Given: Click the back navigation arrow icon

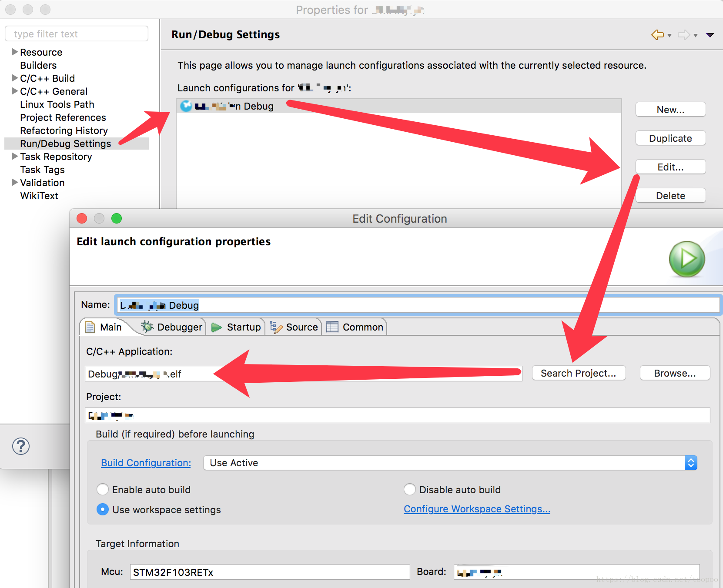Looking at the screenshot, I should [x=657, y=35].
